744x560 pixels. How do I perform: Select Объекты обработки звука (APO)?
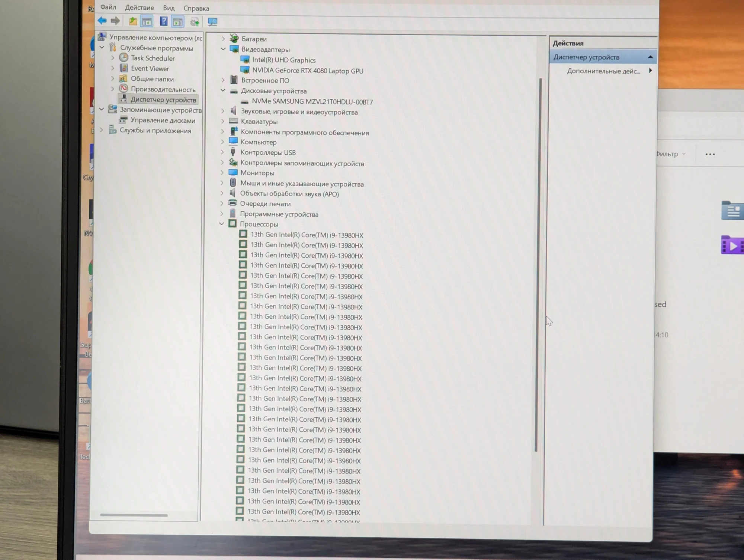pyautogui.click(x=289, y=194)
